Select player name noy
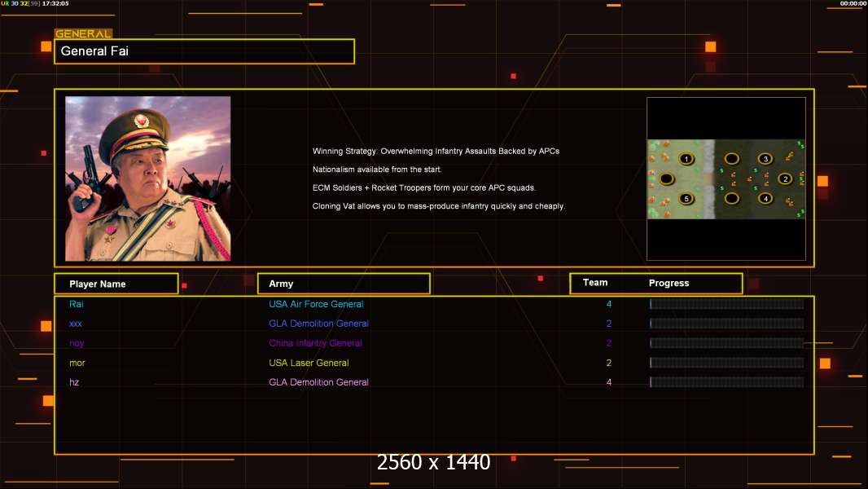Image resolution: width=868 pixels, height=489 pixels. point(77,343)
